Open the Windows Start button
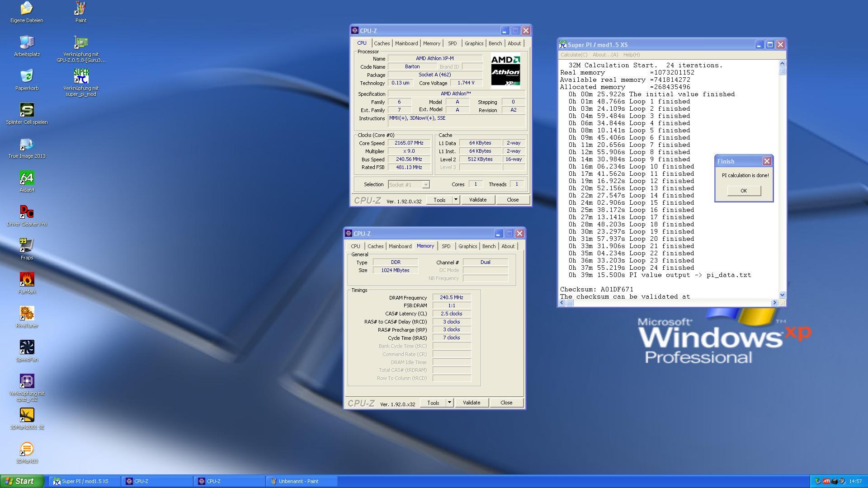The height and width of the screenshot is (488, 868). [22, 481]
